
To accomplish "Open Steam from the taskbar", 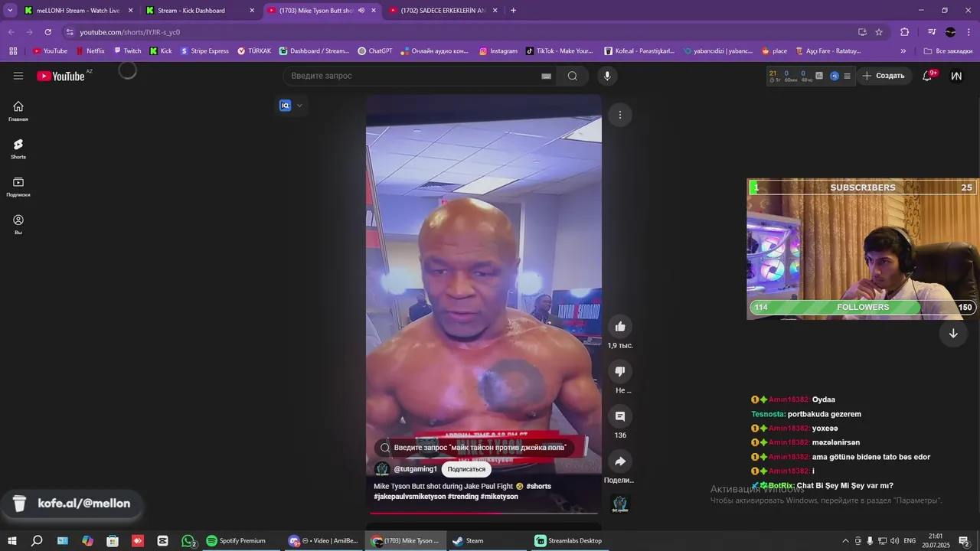I will coord(468,541).
